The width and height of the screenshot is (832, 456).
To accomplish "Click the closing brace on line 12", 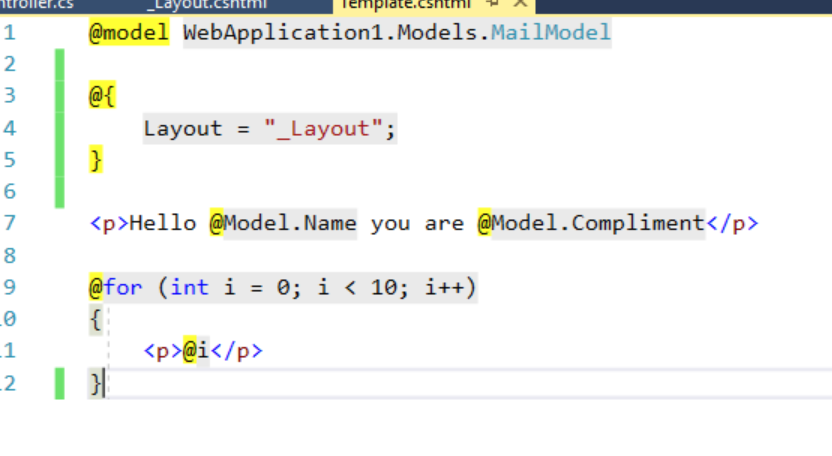I will point(96,383).
